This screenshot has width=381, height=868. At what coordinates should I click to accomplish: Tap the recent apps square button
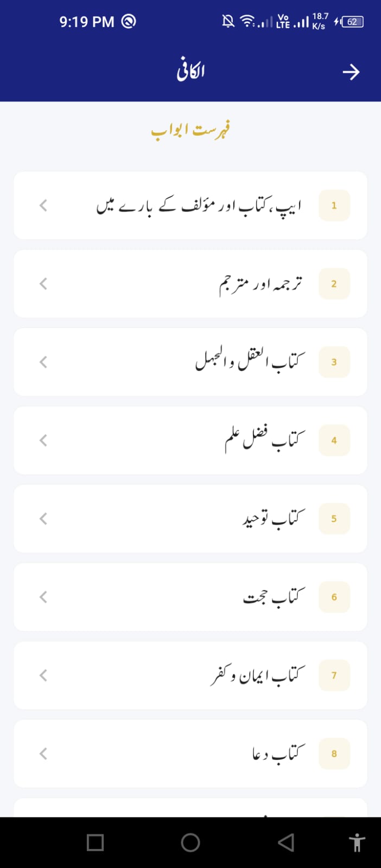pyautogui.click(x=96, y=843)
